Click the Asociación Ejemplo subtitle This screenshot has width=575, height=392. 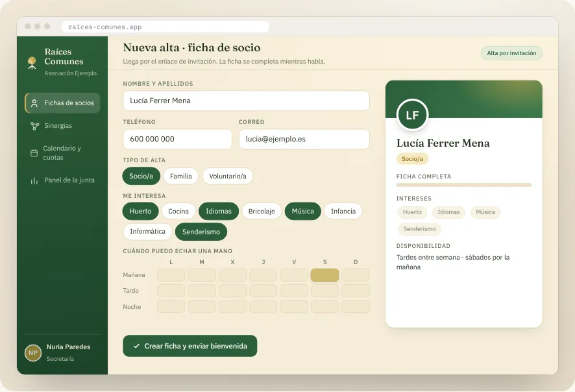tap(70, 73)
